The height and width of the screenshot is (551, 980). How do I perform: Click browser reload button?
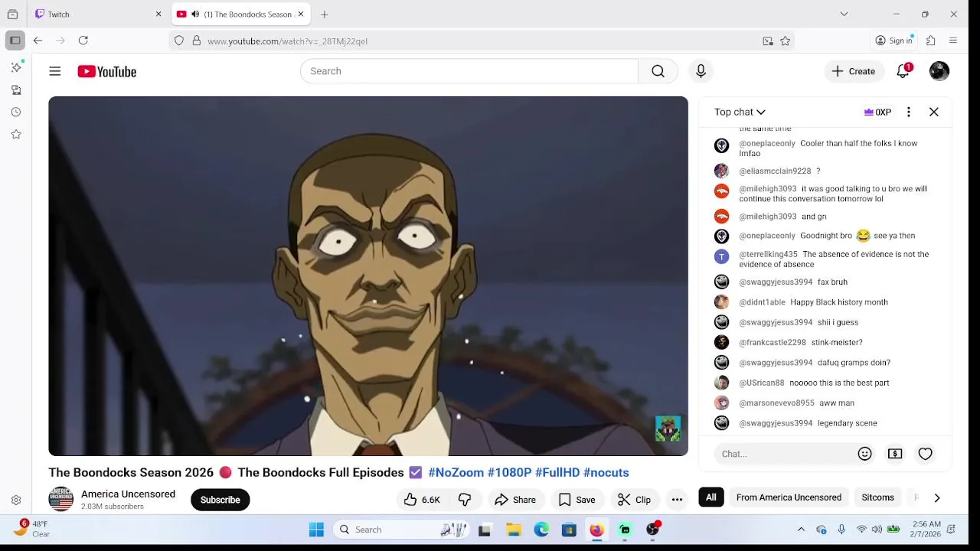(83, 41)
